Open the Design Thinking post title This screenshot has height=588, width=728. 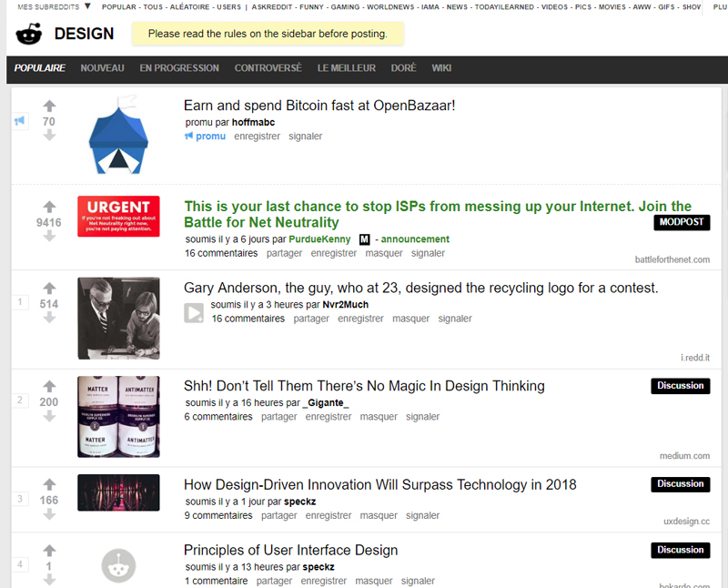tap(364, 386)
